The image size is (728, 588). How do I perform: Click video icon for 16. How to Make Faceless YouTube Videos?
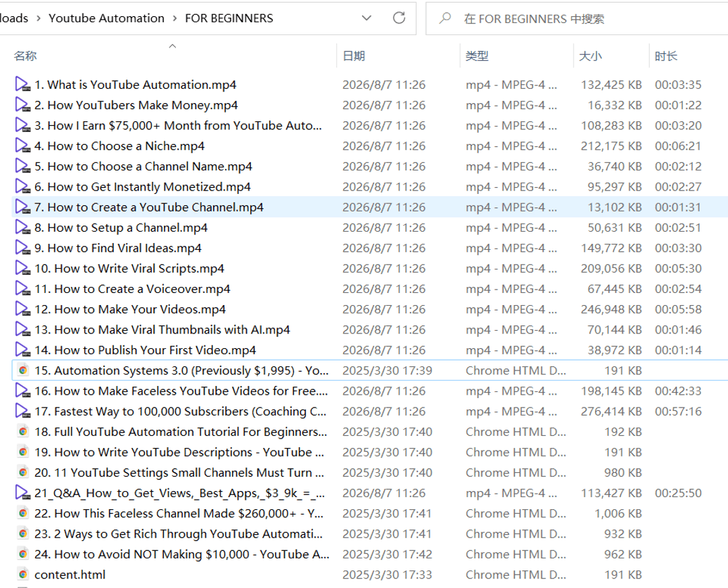(x=22, y=391)
